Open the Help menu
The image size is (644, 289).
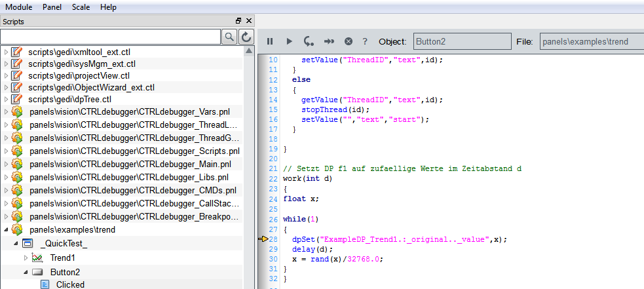109,7
